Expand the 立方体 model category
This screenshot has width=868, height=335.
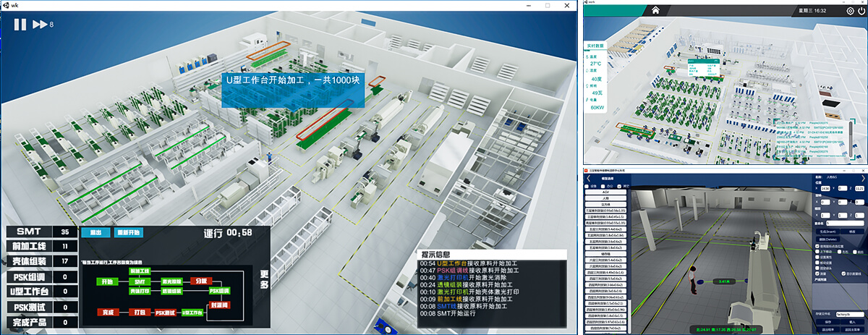coord(608,204)
